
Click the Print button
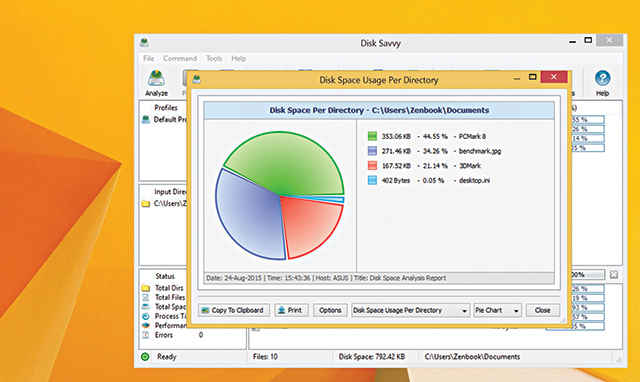pyautogui.click(x=291, y=311)
